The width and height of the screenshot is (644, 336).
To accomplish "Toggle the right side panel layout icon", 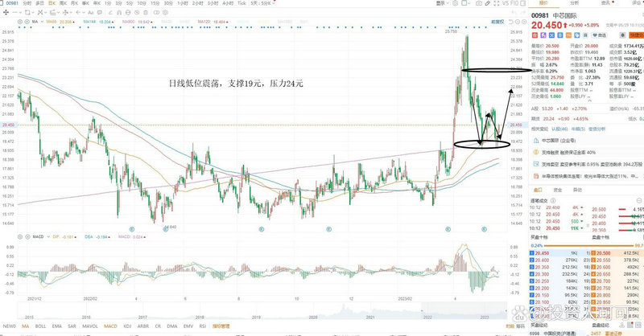I will pos(522,3).
